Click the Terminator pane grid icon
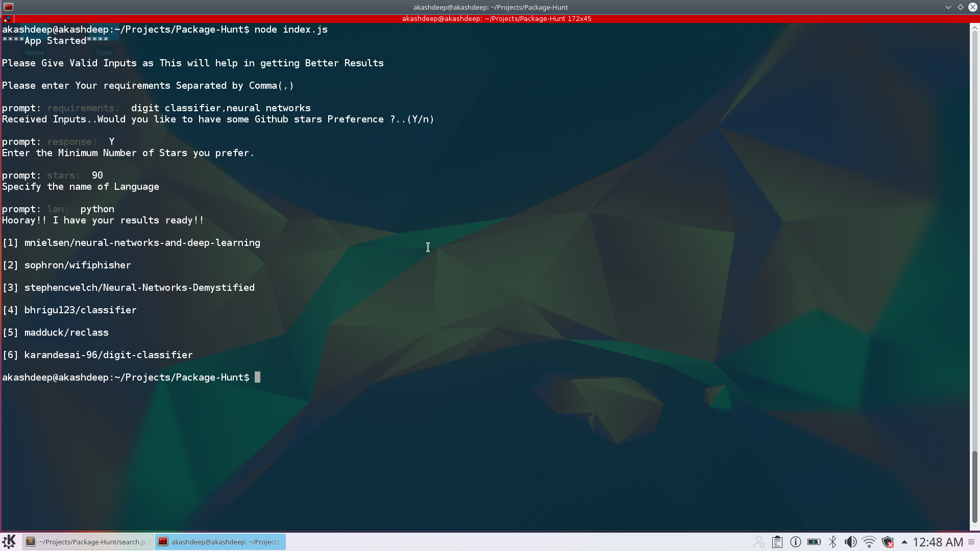Viewport: 980px width, 551px height. [7, 18]
